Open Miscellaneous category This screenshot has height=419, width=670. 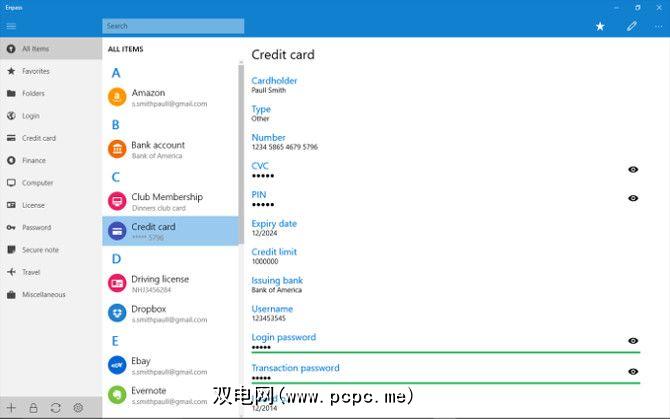51,294
